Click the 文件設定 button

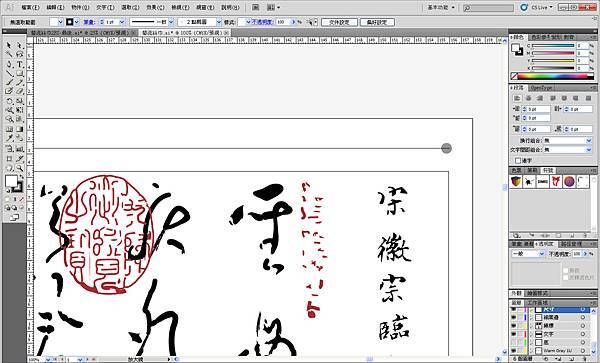pos(339,22)
